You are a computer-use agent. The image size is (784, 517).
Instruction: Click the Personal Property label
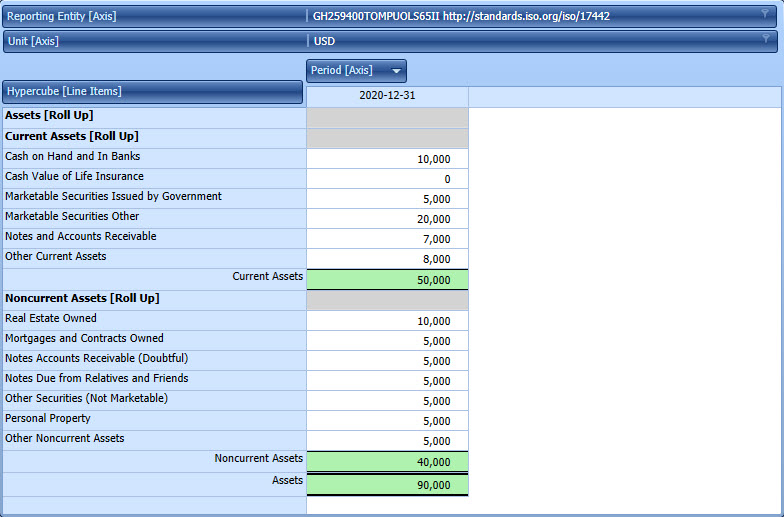[x=48, y=418]
